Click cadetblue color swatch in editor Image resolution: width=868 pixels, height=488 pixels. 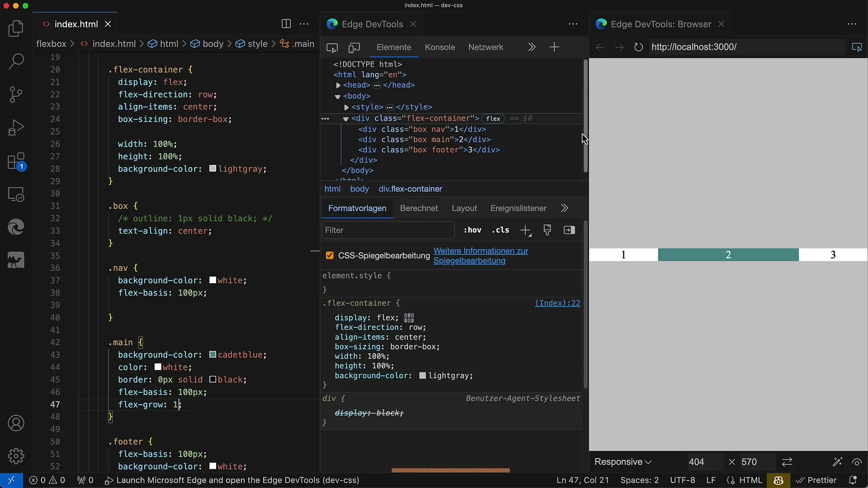click(x=212, y=355)
